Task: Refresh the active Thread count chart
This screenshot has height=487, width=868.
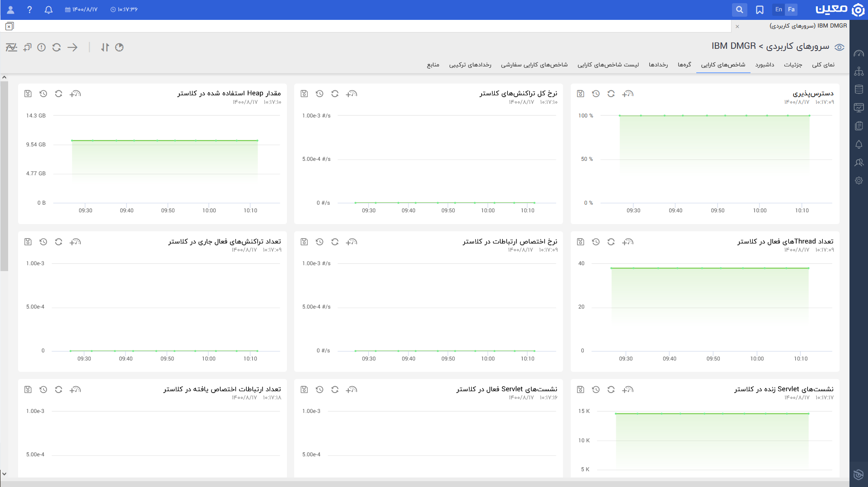Action: pyautogui.click(x=611, y=242)
